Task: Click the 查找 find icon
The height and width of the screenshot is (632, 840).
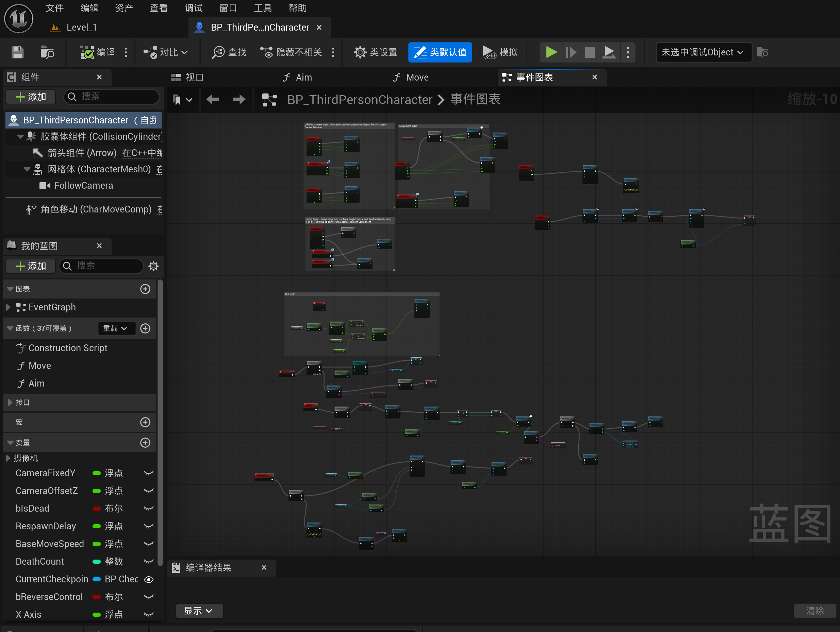Action: (218, 52)
